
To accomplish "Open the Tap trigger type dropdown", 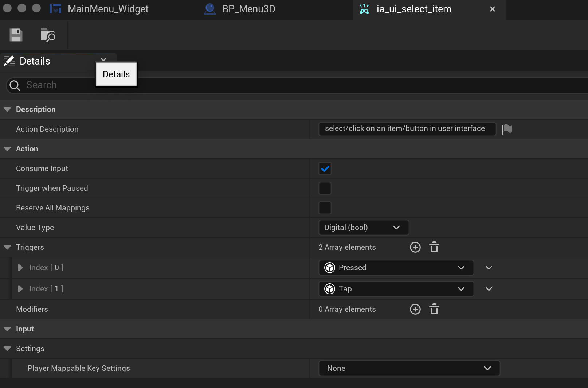I will click(x=396, y=289).
